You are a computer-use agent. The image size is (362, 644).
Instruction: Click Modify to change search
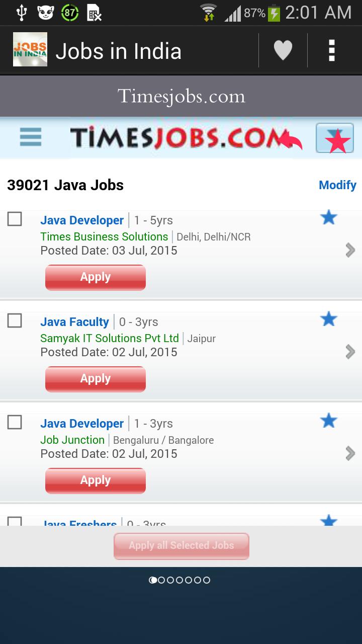tap(337, 185)
